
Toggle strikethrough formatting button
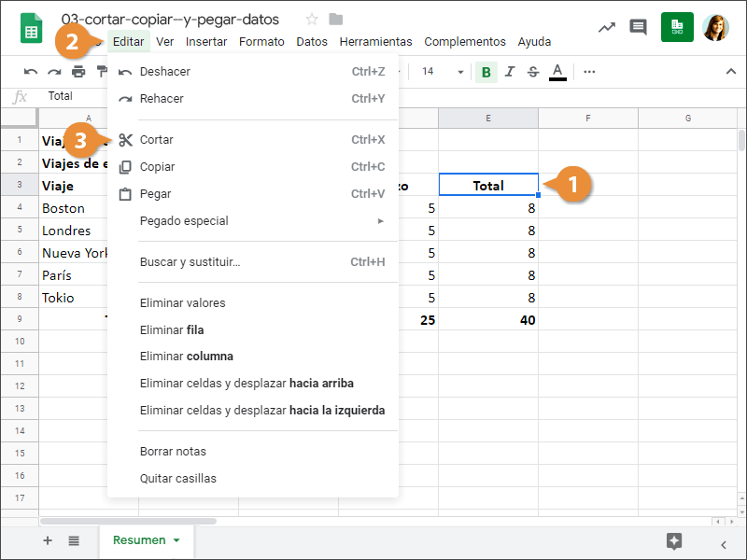pyautogui.click(x=533, y=72)
